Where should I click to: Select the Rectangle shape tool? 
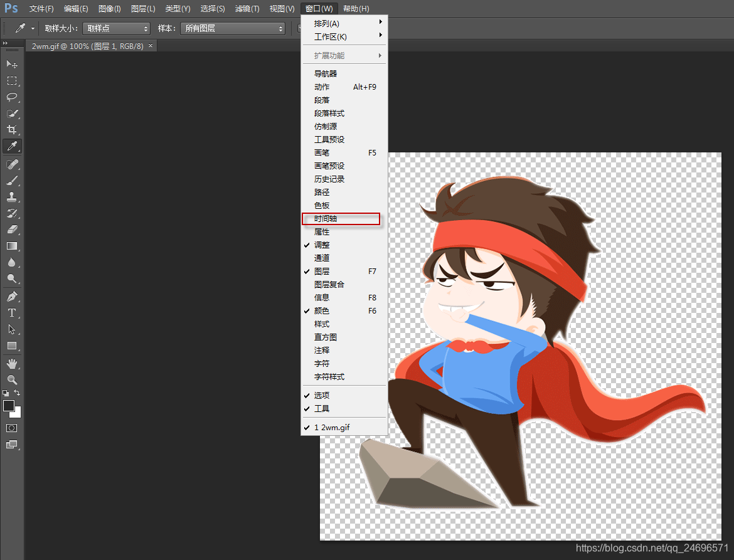point(12,346)
